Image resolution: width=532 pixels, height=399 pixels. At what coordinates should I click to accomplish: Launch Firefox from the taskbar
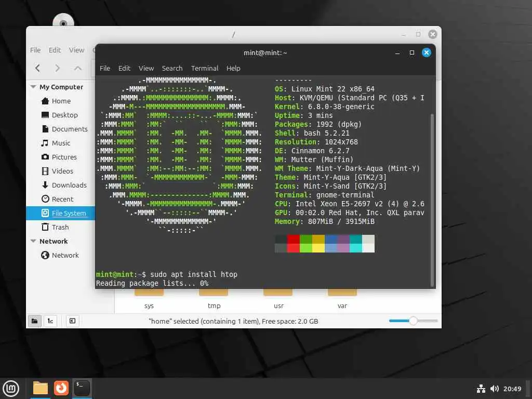[61, 388]
